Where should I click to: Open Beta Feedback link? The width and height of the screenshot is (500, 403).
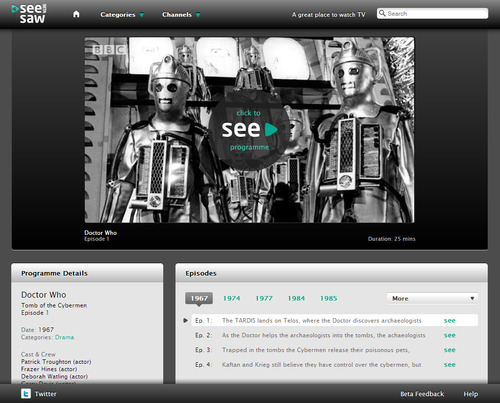click(422, 394)
